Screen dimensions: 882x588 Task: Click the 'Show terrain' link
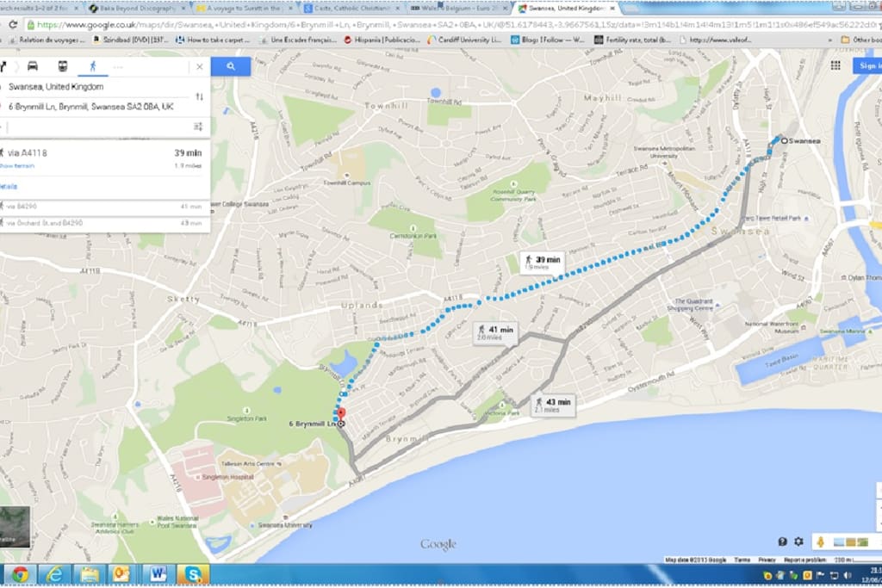point(17,166)
